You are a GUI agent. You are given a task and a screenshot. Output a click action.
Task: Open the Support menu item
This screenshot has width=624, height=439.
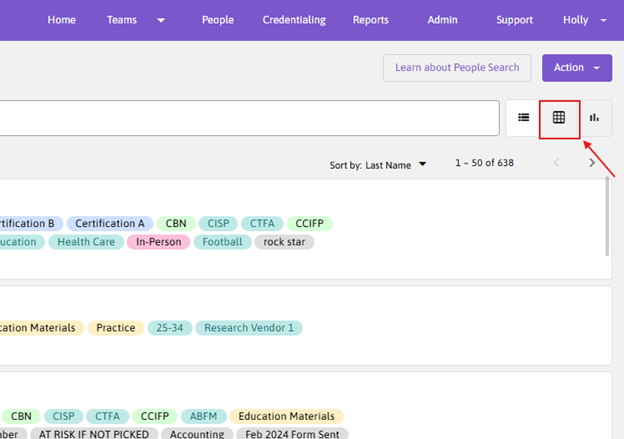514,20
